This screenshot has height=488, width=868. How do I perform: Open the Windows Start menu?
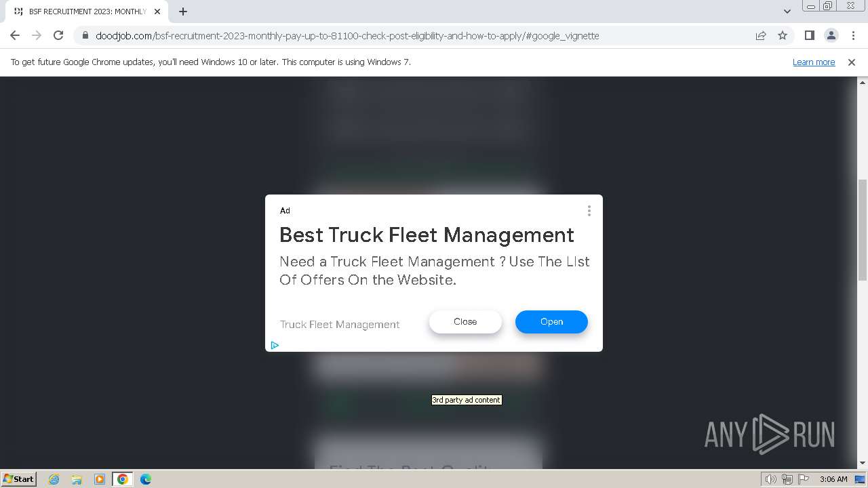tap(19, 479)
